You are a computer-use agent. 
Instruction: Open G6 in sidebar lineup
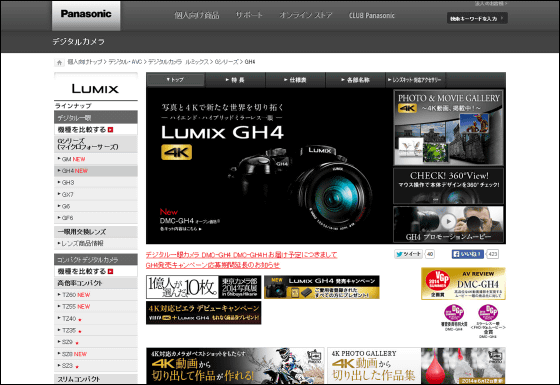95,206
